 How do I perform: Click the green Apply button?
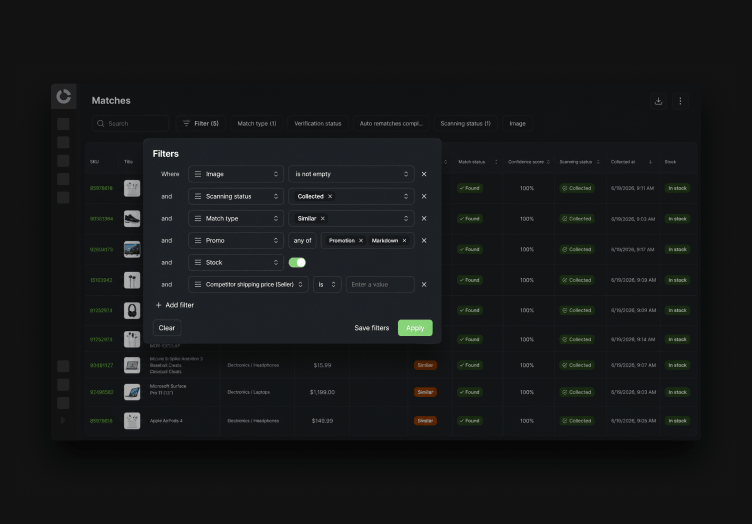click(x=415, y=328)
